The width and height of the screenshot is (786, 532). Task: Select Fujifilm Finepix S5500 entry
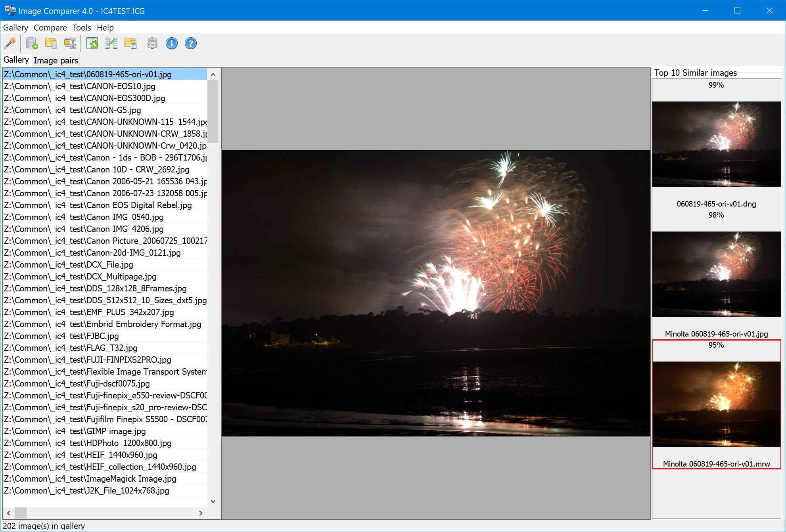pos(105,419)
